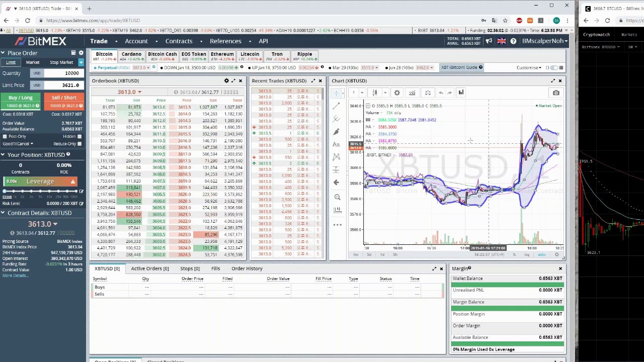
Task: Take chart snapshot with camera icon
Action: (x=556, y=93)
